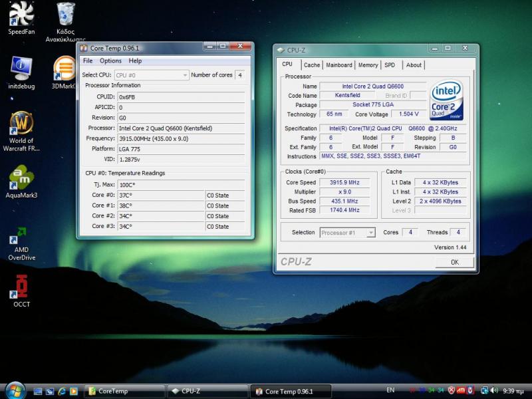This screenshot has width=532, height=399.
Task: Open the Select CPU dropdown in Core Temp
Action: pos(152,75)
